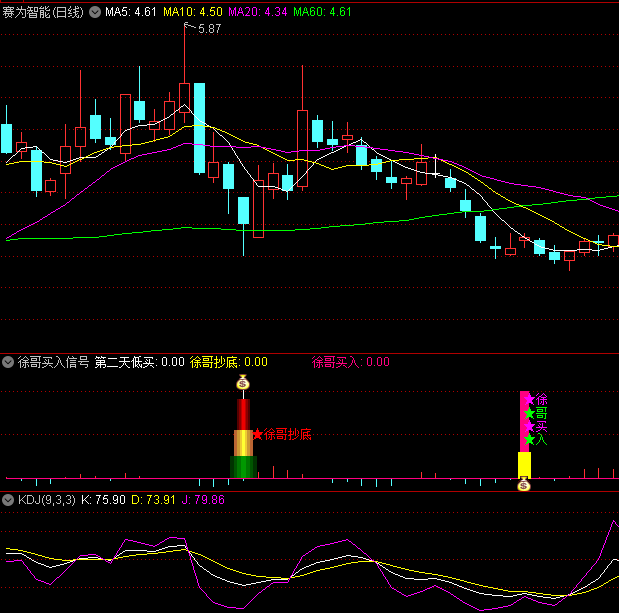Click the tall cyan candle after 5.87 peak

pos(199,128)
